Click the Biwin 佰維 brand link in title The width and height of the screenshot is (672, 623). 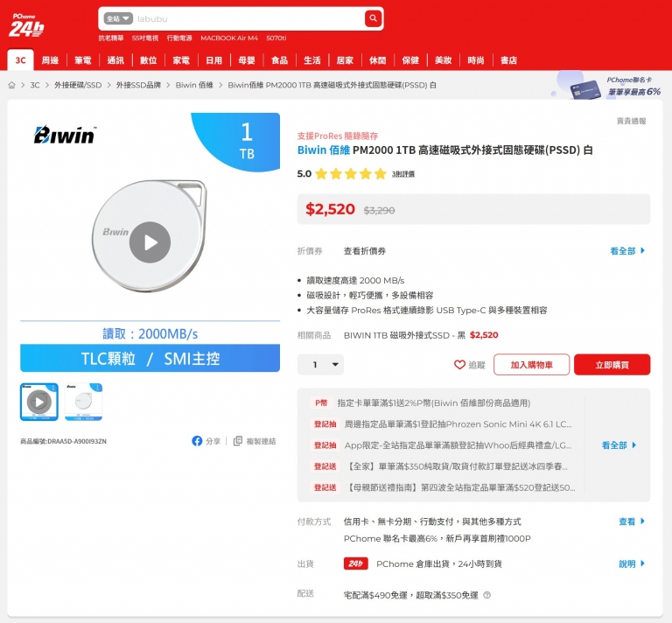[x=324, y=150]
